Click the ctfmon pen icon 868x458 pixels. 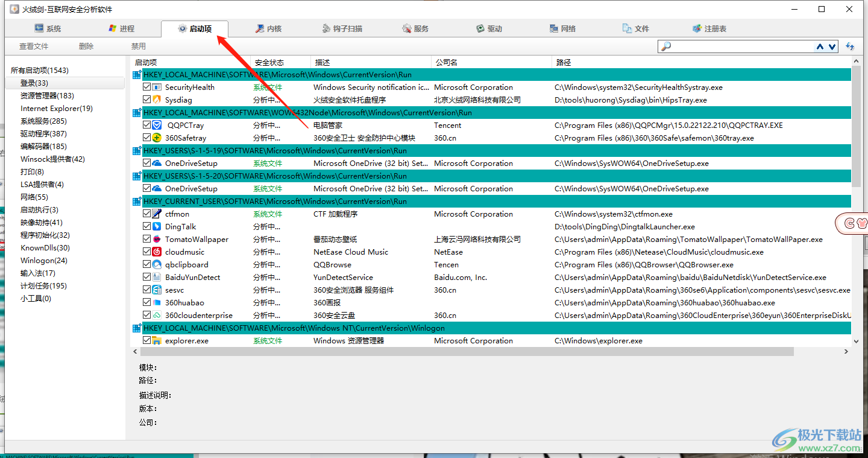(x=157, y=214)
